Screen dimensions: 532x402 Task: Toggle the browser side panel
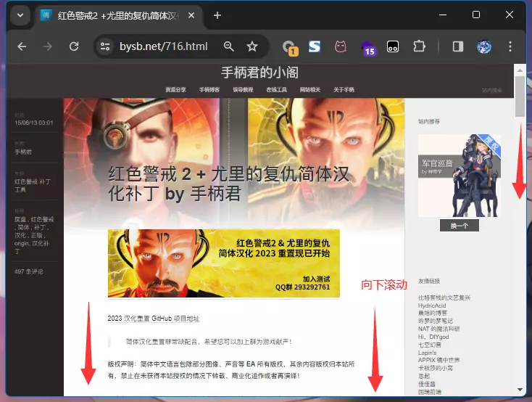click(457, 46)
